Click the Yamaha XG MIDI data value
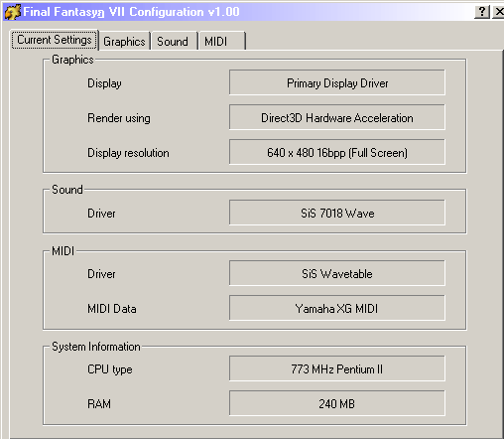This screenshot has width=504, height=439. click(x=337, y=308)
